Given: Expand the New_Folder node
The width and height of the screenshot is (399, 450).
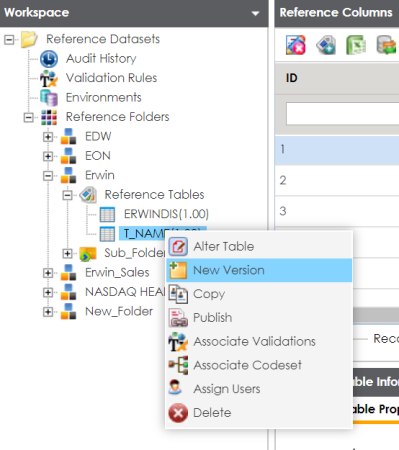Looking at the screenshot, I should click(x=48, y=312).
